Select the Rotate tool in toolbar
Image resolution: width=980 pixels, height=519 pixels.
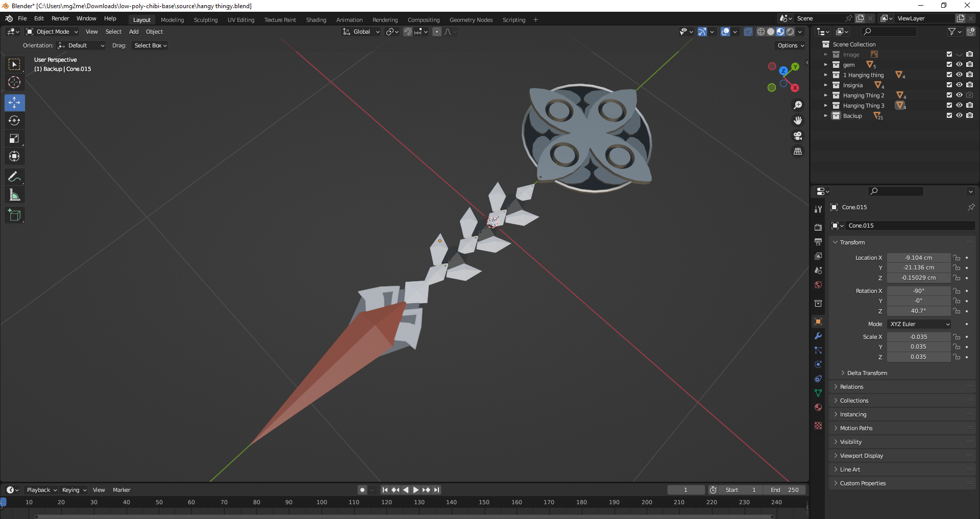coord(14,121)
